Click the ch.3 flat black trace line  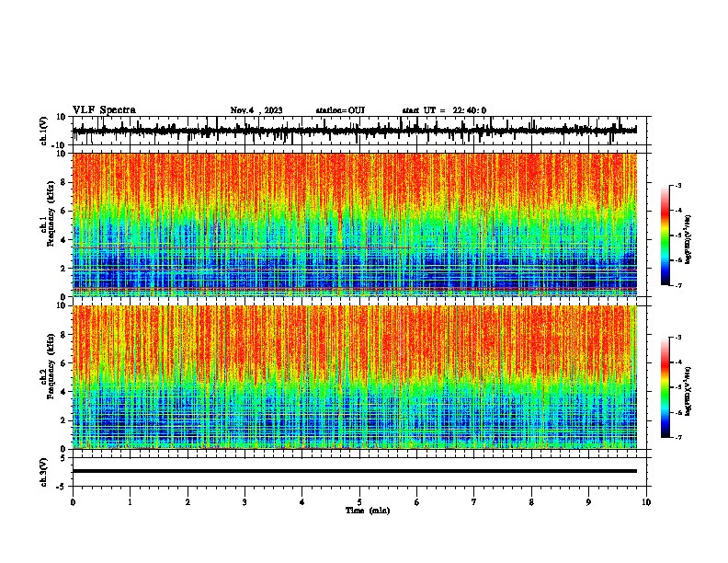pyautogui.click(x=355, y=471)
